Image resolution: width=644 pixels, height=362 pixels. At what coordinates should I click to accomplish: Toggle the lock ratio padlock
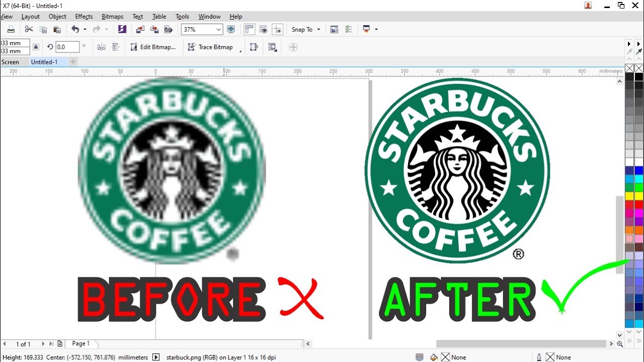[36, 47]
